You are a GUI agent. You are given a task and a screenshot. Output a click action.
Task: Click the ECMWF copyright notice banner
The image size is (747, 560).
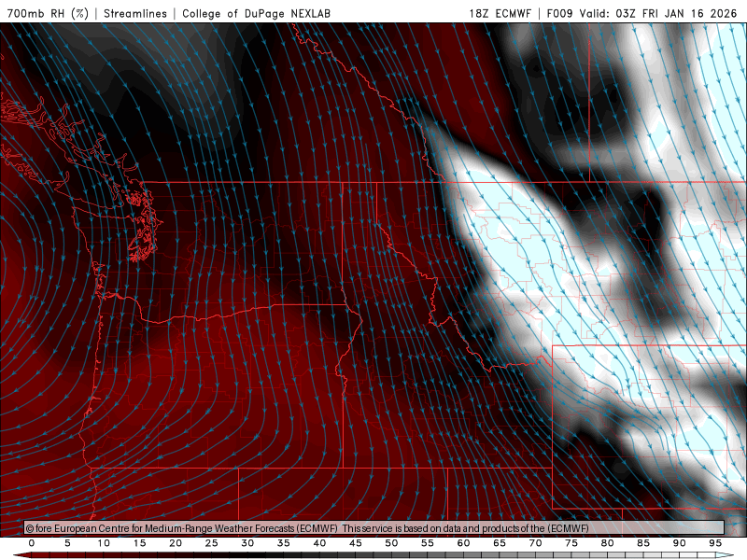pyautogui.click(x=374, y=527)
